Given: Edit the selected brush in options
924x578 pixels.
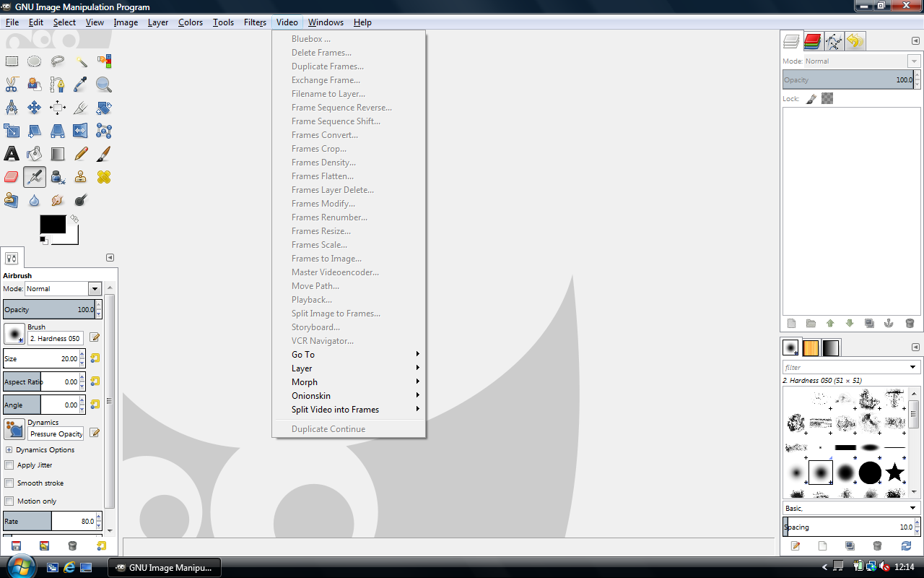Looking at the screenshot, I should pos(94,337).
